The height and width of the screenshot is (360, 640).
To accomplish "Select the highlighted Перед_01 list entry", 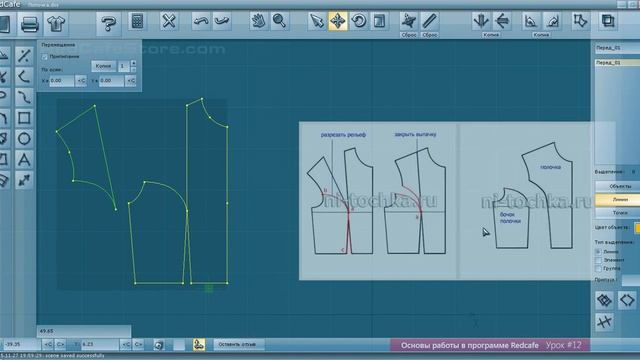I will click(617, 63).
